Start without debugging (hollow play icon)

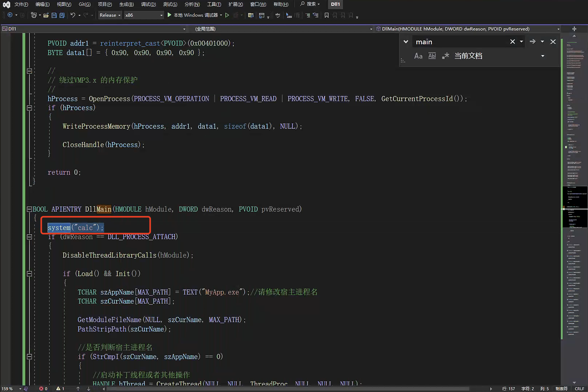pos(227,15)
